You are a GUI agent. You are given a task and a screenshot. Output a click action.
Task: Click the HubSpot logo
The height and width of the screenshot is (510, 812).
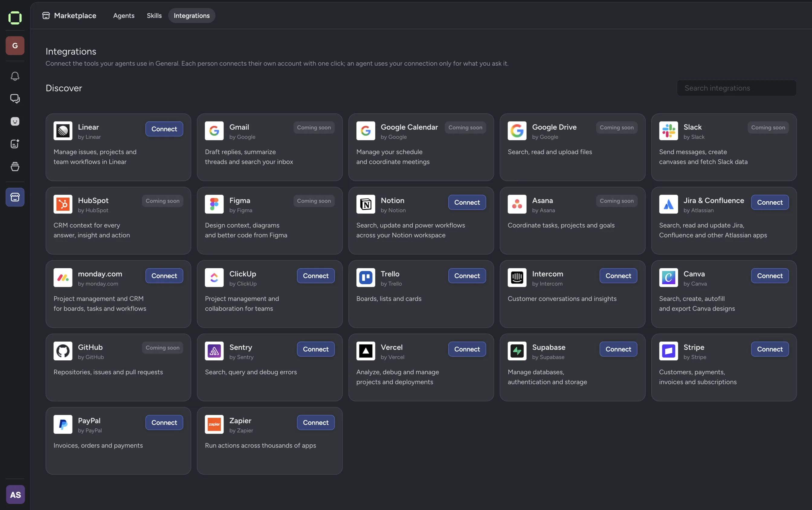click(63, 204)
